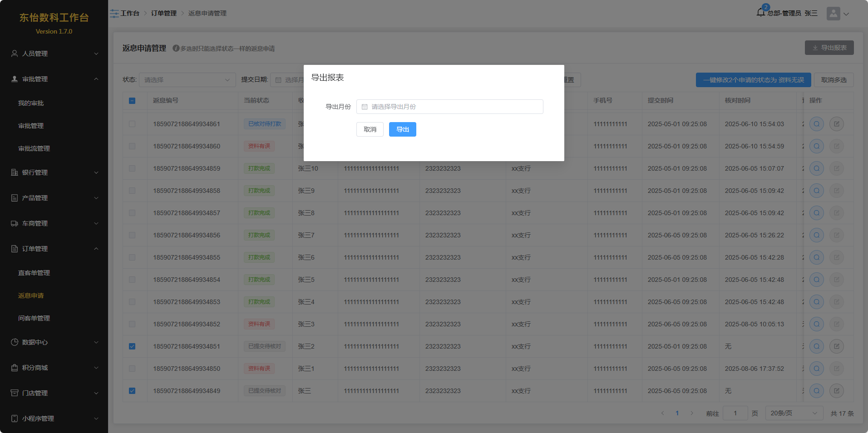This screenshot has width=868, height=433.
Task: Click the info icon beside 返息申请管理 title
Action: tap(176, 48)
